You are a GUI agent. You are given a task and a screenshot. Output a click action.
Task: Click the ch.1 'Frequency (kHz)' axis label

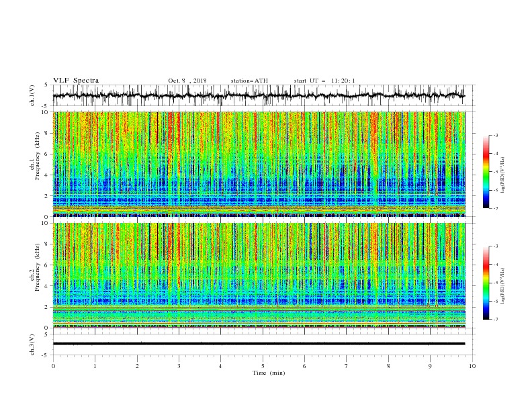tap(37, 154)
